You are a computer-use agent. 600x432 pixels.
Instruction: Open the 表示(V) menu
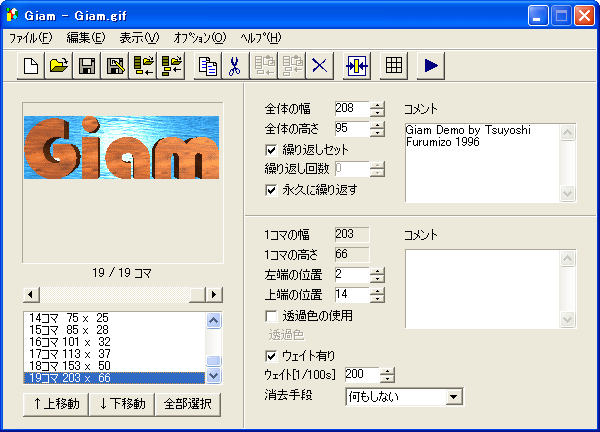tap(139, 38)
